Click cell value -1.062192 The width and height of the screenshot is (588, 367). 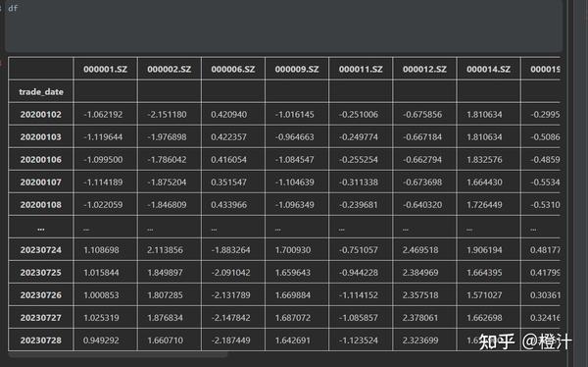tap(103, 114)
